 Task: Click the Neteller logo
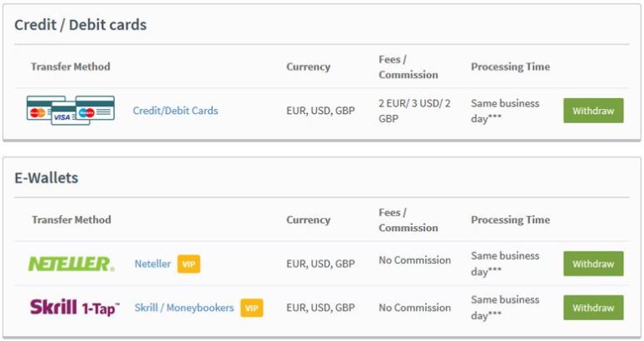(71, 264)
